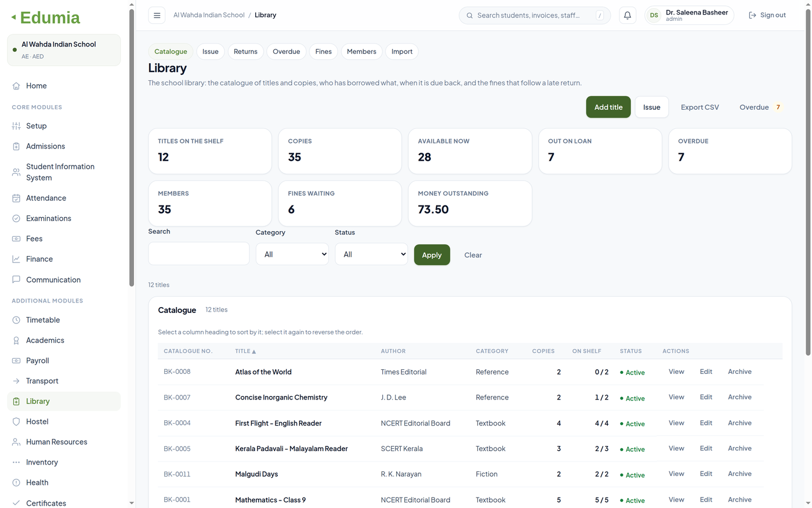Sort by Author column heading

[x=393, y=351]
